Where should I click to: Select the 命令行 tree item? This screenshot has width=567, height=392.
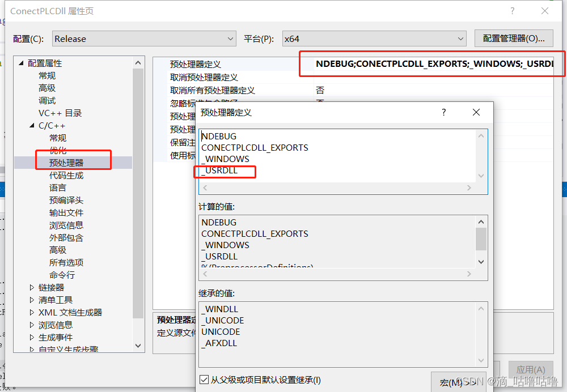62,275
